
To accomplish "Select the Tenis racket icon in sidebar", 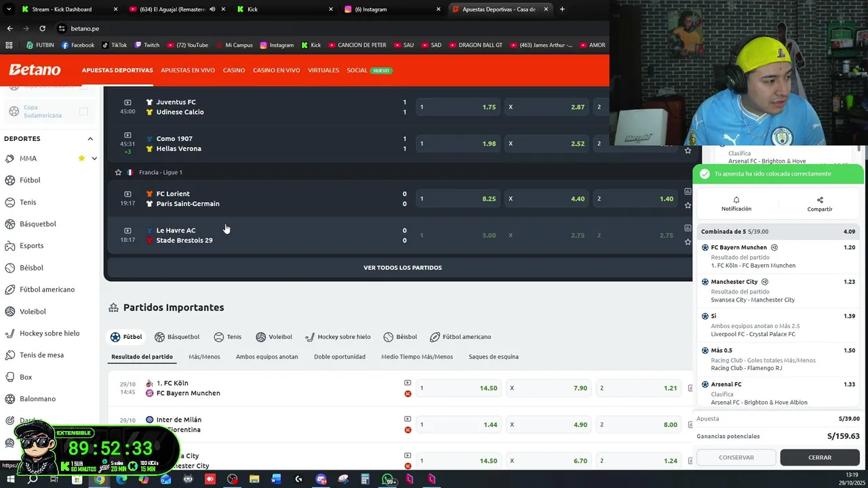I will tap(9, 202).
